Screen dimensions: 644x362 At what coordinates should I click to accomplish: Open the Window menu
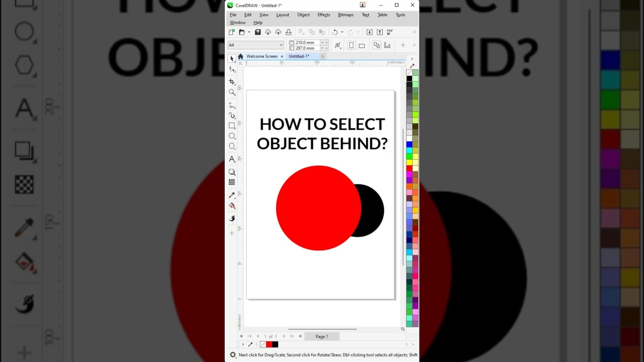pyautogui.click(x=237, y=23)
